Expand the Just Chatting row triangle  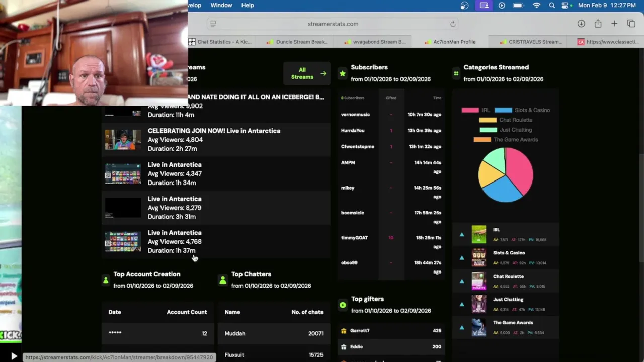tap(462, 304)
